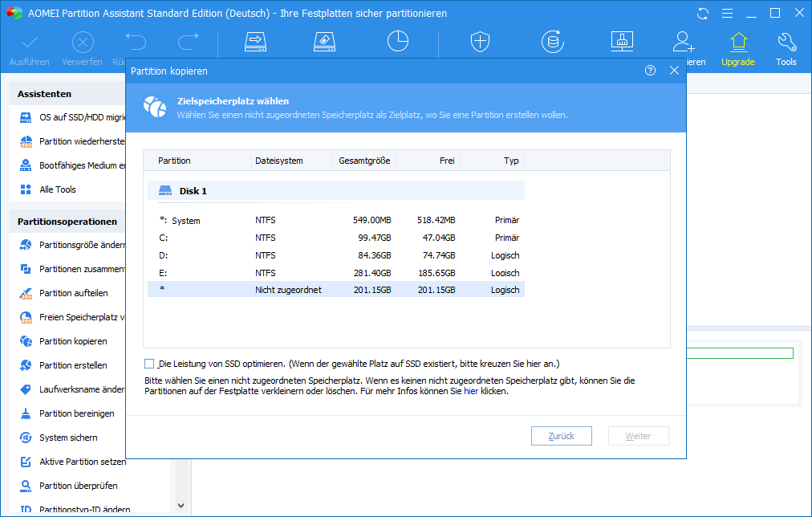Click the Partition column header
Screen dimensions: 812x517
pyautogui.click(x=197, y=161)
